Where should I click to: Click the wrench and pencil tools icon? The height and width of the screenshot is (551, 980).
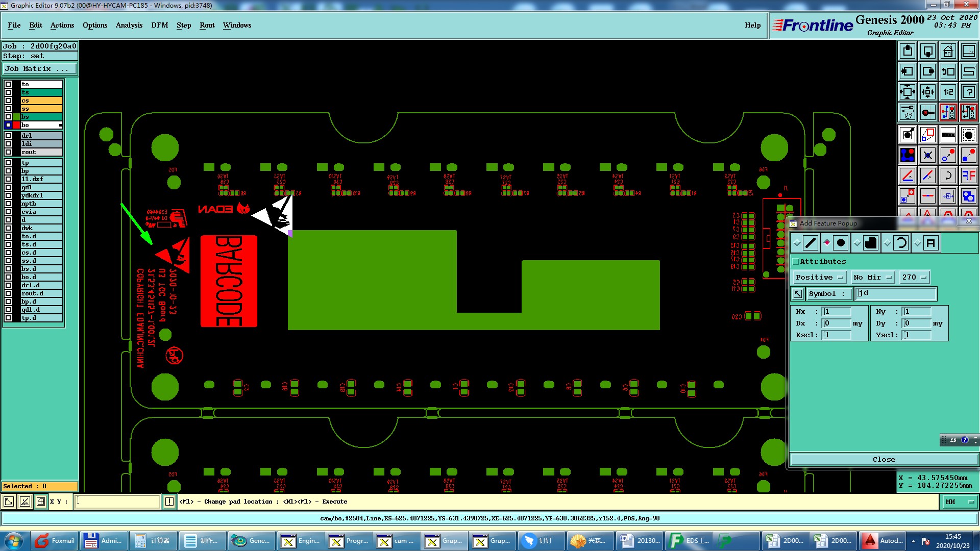point(908,112)
